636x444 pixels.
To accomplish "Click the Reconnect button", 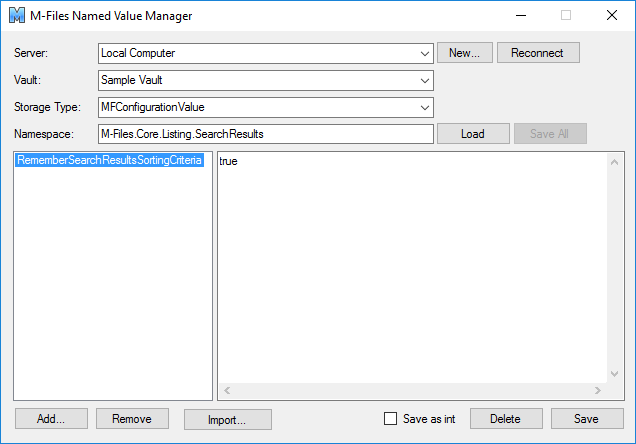I will (x=538, y=53).
